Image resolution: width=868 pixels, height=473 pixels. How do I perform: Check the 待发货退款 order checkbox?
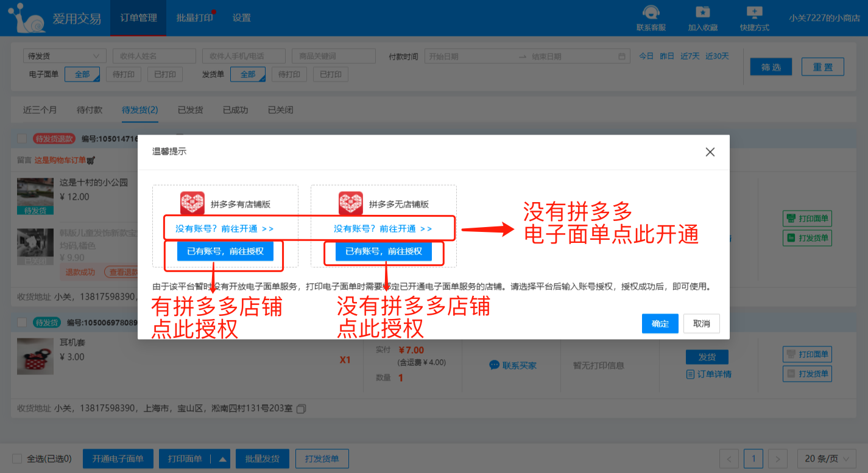22,138
